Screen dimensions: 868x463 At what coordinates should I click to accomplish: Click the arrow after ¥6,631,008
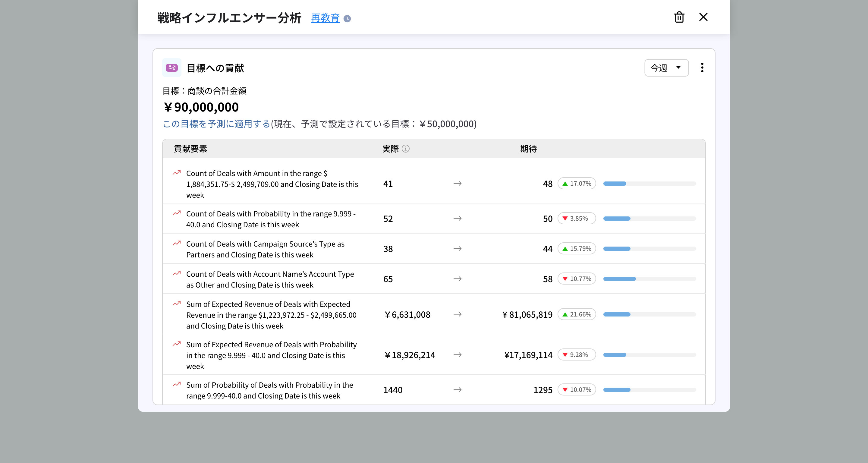[x=457, y=314]
